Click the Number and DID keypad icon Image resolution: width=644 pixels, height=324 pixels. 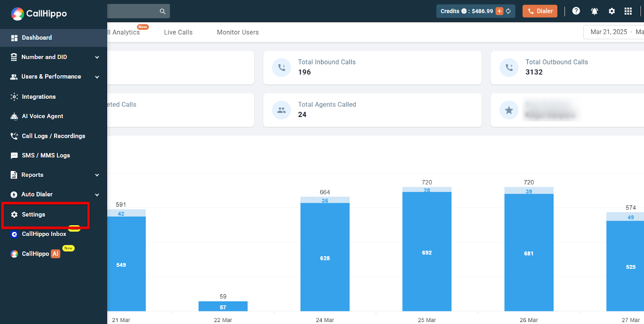tap(14, 57)
